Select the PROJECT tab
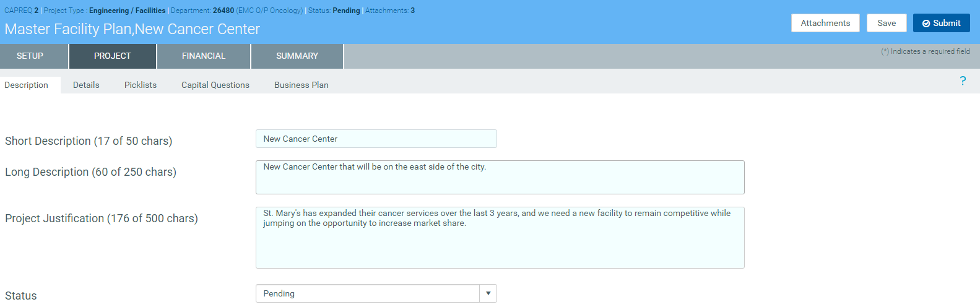 tap(113, 56)
